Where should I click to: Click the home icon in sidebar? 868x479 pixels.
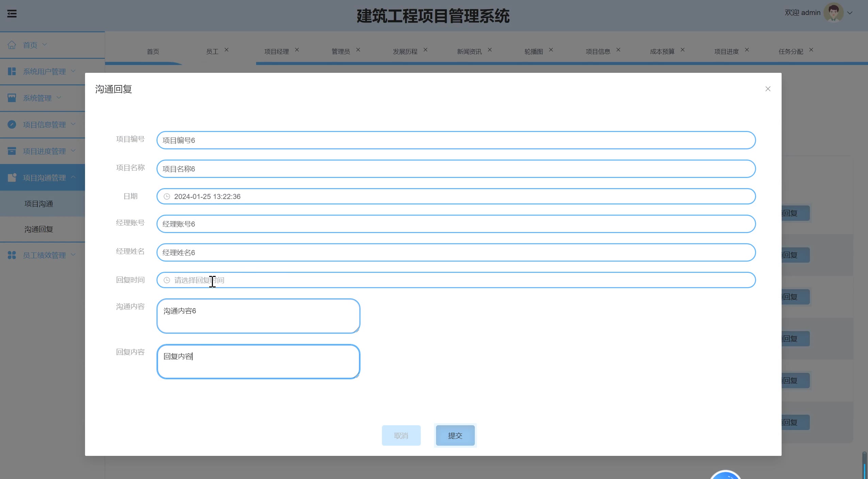click(x=12, y=45)
